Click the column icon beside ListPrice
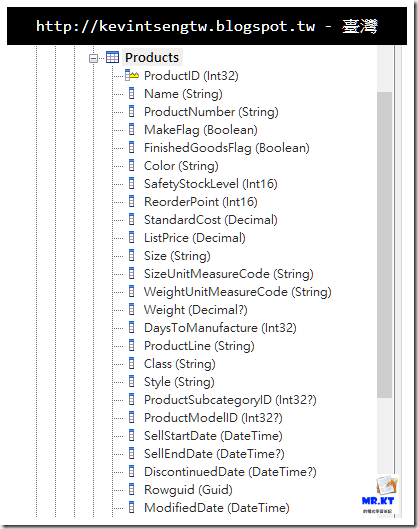Screen dimensions: 418x529 coord(132,238)
